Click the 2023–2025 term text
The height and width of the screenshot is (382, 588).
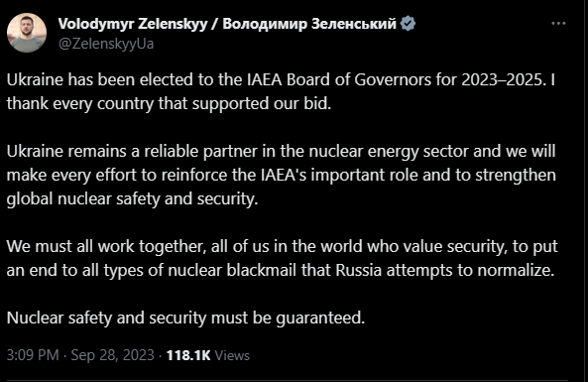click(x=504, y=79)
